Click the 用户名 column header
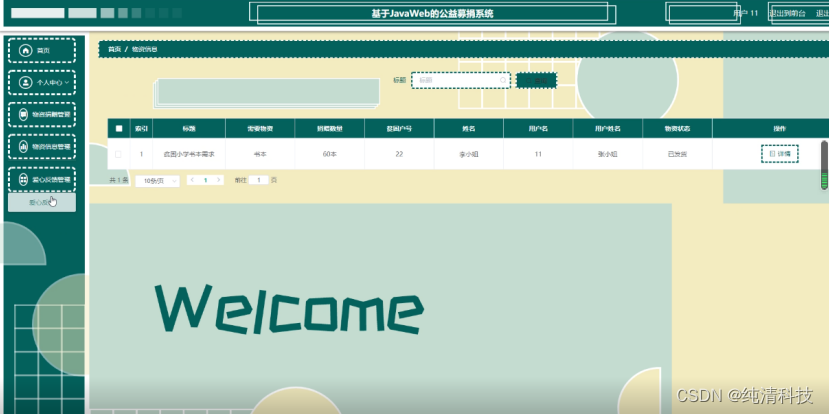 pyautogui.click(x=538, y=128)
